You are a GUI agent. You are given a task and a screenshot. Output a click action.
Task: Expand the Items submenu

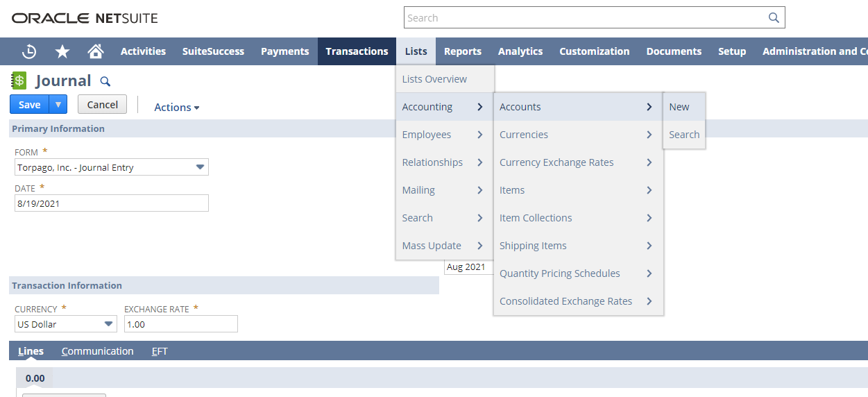(x=579, y=190)
